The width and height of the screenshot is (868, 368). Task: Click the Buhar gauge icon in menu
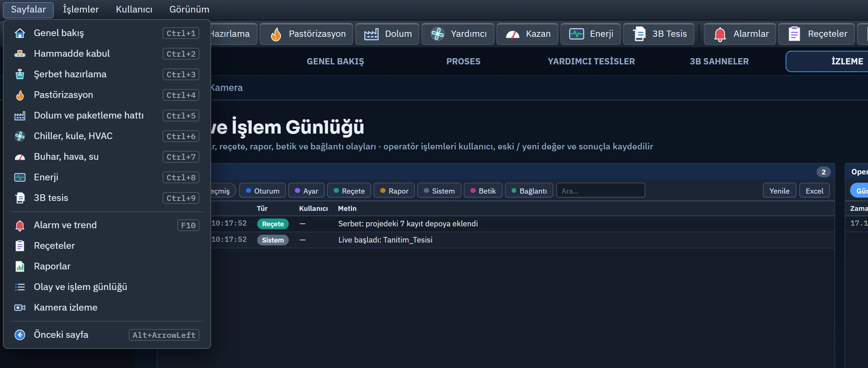point(20,157)
